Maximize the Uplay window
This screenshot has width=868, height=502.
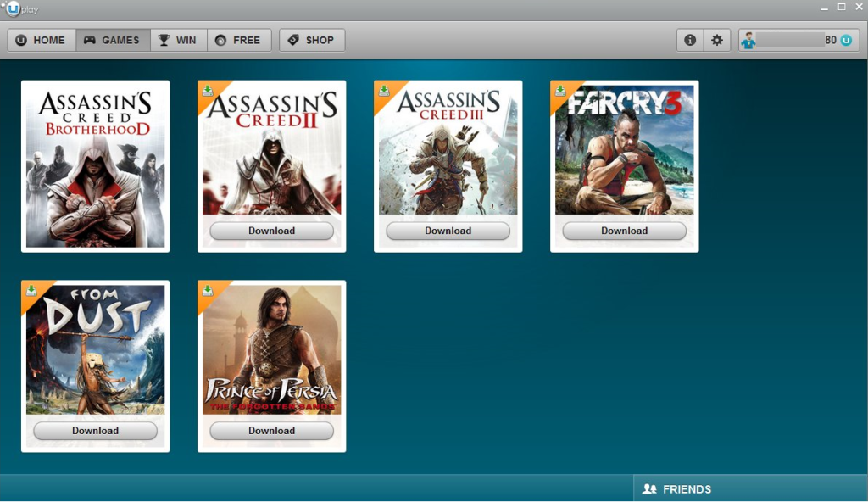click(842, 7)
